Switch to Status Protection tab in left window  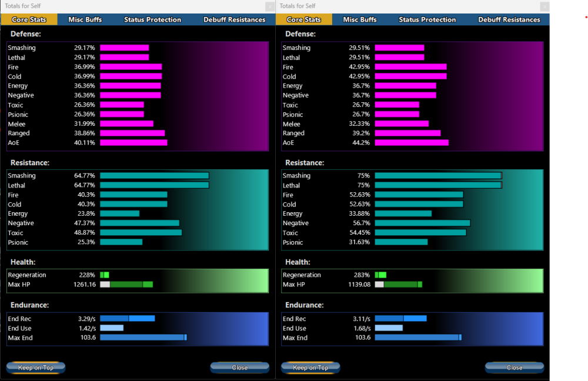tap(152, 19)
